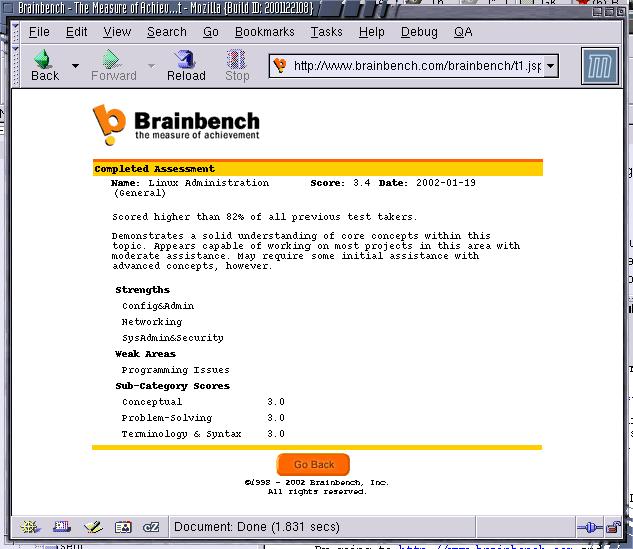Click the Completed Assessment heading
Image resolution: width=633 pixels, height=549 pixels.
[x=155, y=169]
